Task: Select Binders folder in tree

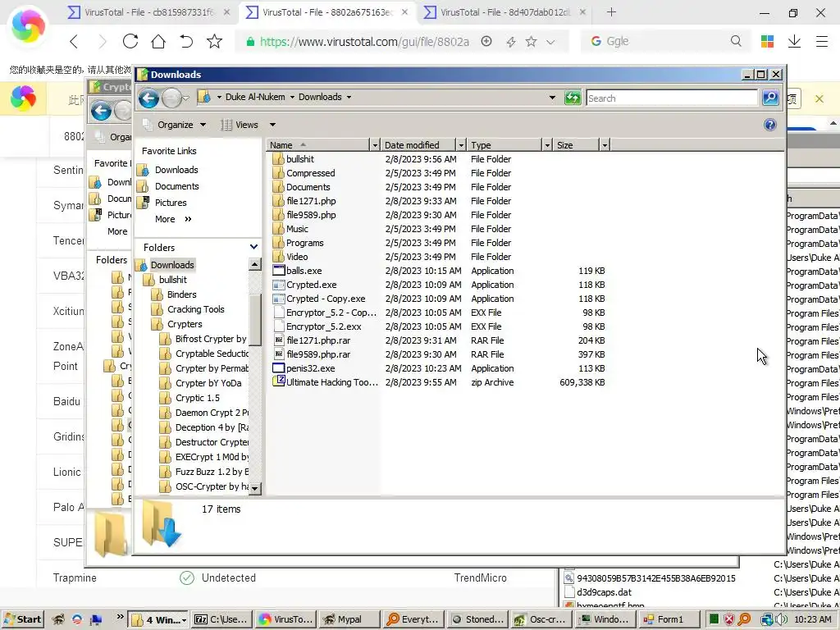Action: tap(181, 294)
